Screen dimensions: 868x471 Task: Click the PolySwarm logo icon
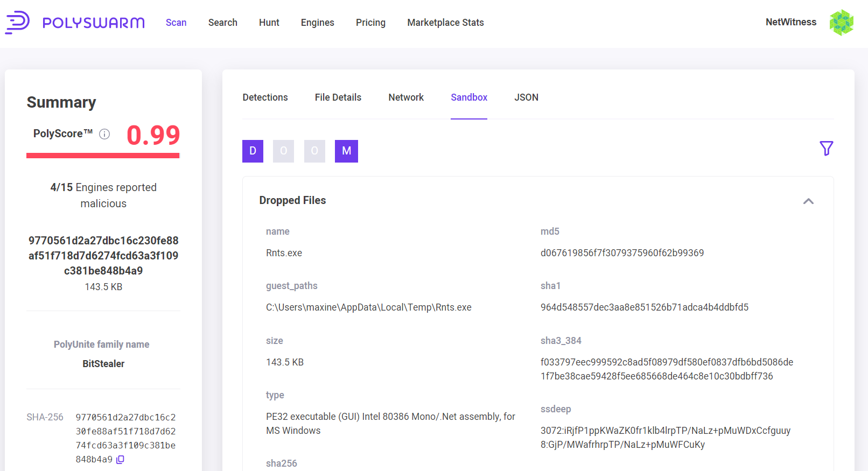coord(17,22)
